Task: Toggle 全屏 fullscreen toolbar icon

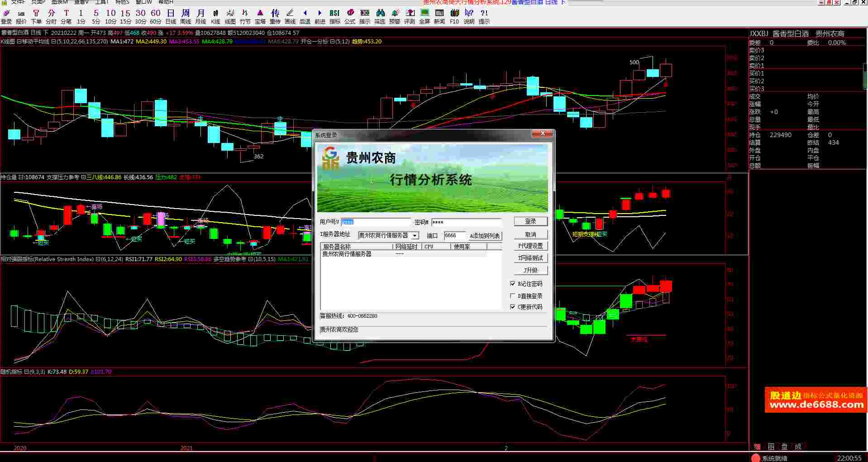Action: pos(424,17)
